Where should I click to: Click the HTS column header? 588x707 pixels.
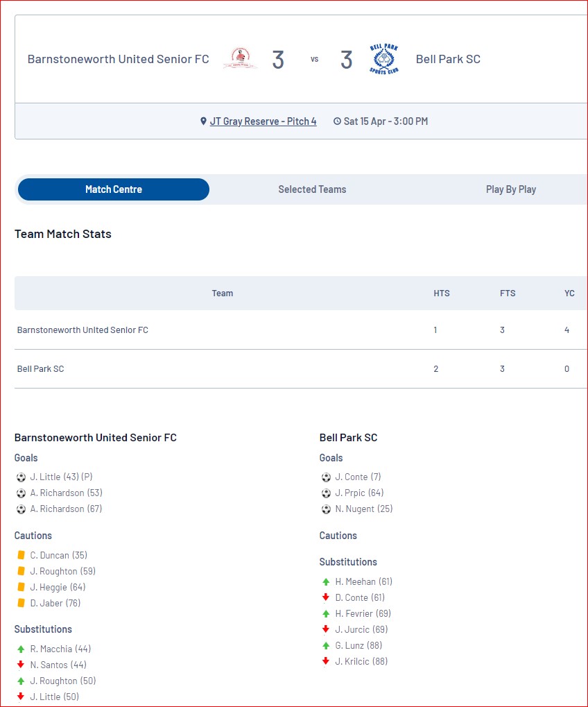click(442, 293)
